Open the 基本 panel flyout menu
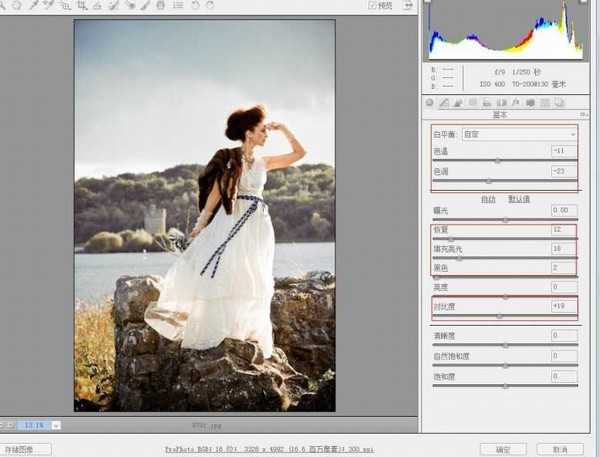This screenshot has width=600, height=457. (x=582, y=115)
